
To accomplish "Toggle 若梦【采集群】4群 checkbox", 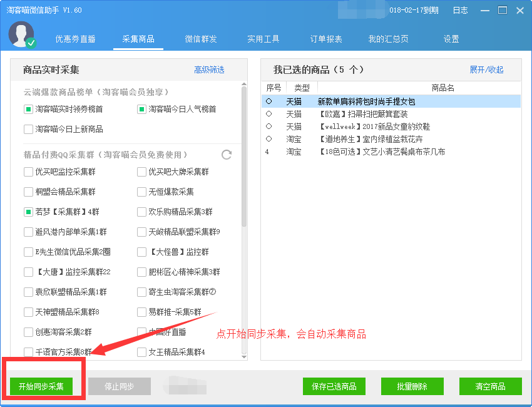I will pos(28,212).
